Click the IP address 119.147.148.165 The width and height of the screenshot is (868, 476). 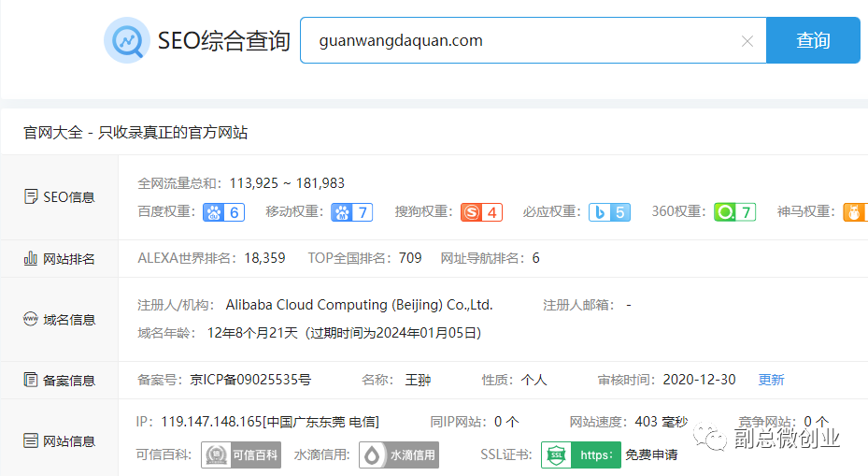pyautogui.click(x=211, y=422)
